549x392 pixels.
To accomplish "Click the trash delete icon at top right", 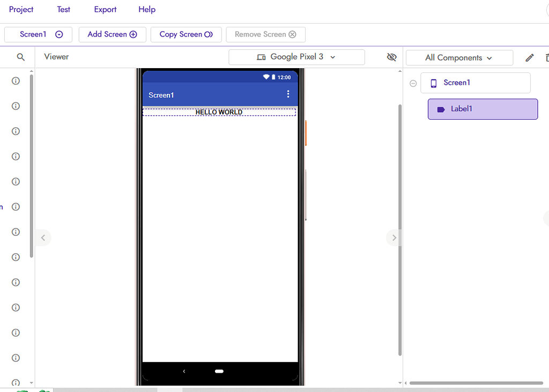I will pos(546,57).
